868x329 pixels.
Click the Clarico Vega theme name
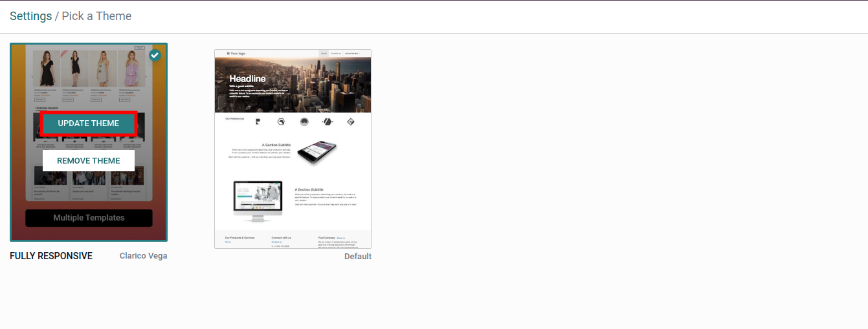click(x=143, y=256)
